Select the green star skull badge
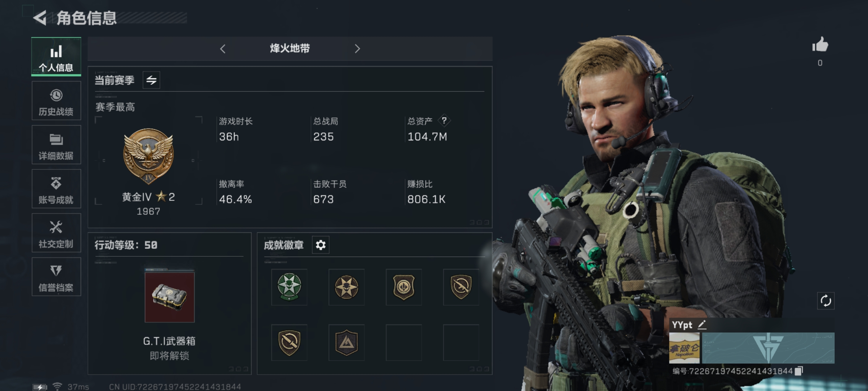 [289, 287]
